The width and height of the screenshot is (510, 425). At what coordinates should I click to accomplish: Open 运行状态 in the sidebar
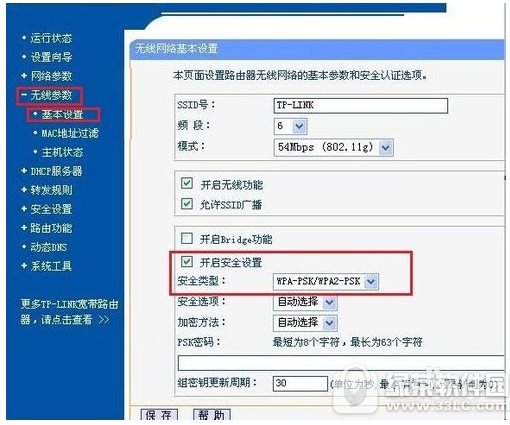pyautogui.click(x=51, y=38)
